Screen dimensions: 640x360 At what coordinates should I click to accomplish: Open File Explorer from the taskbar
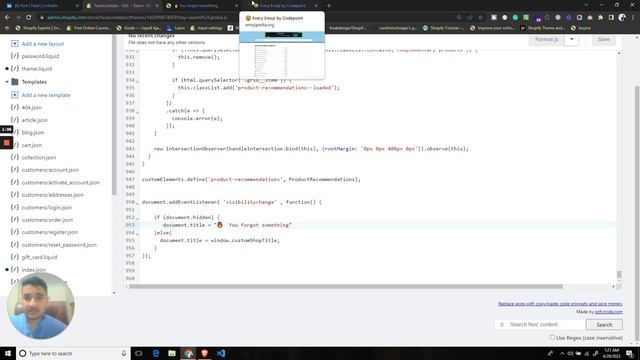[172, 353]
